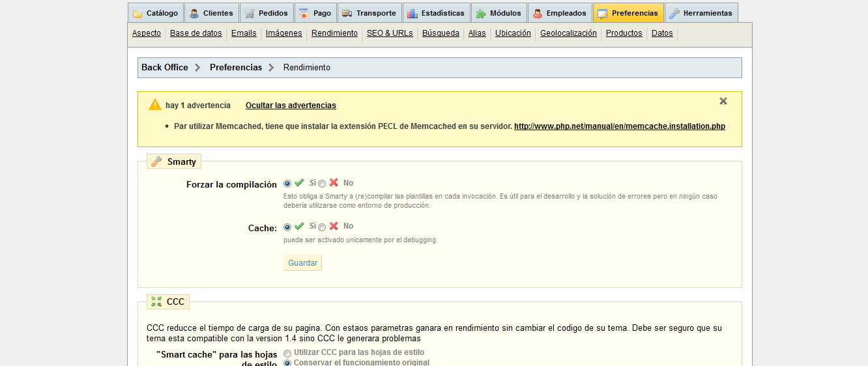This screenshot has width=868, height=366.
Task: Click the Pago credit card icon
Action: pos(304,13)
